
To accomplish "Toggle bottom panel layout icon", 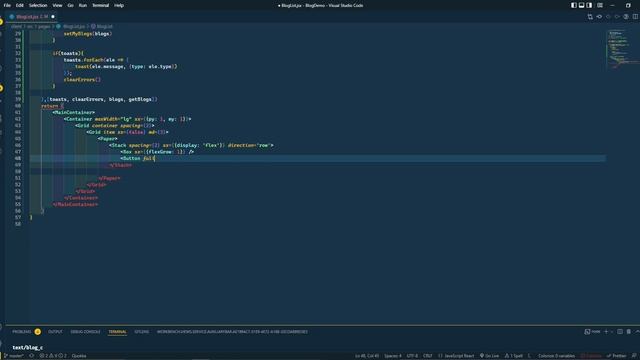I will (x=582, y=5).
